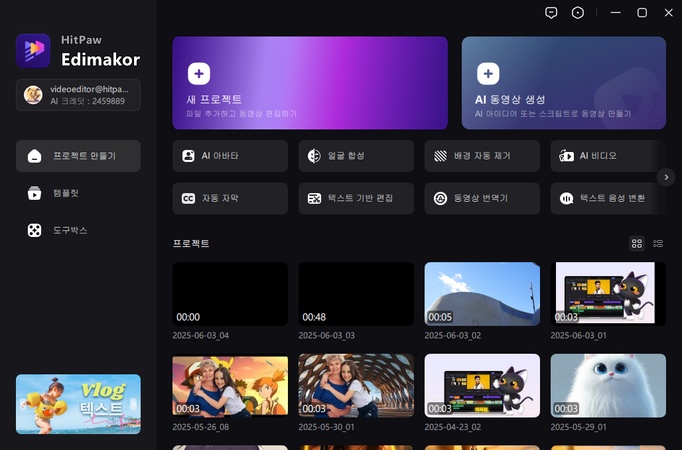Open project thumbnail 2025-05-26_08
The image size is (682, 450).
230,385
